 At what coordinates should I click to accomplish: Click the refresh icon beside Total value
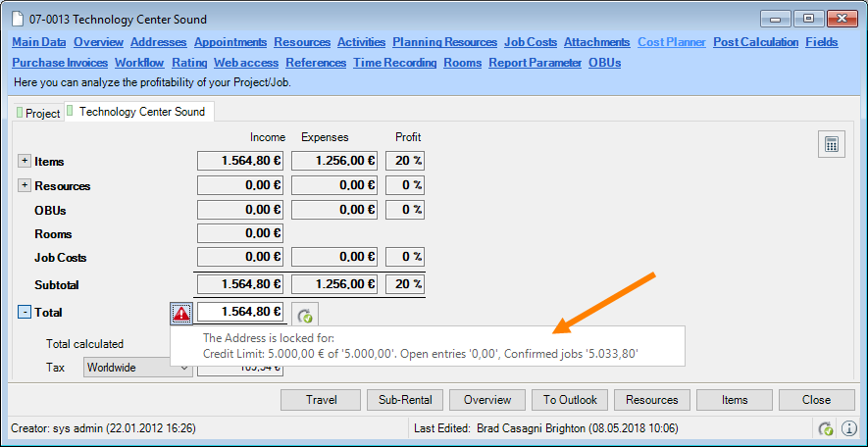click(x=305, y=315)
